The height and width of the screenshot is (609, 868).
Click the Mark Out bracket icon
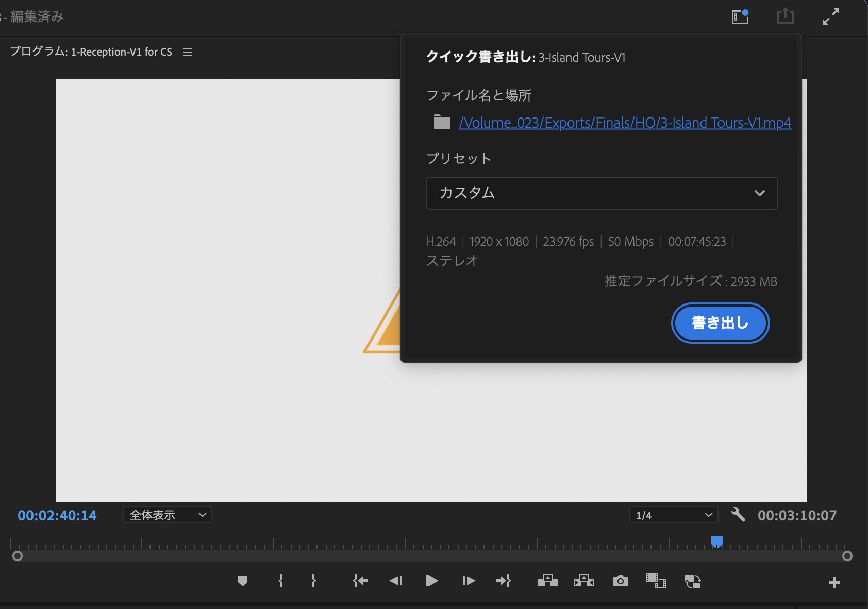click(x=313, y=581)
